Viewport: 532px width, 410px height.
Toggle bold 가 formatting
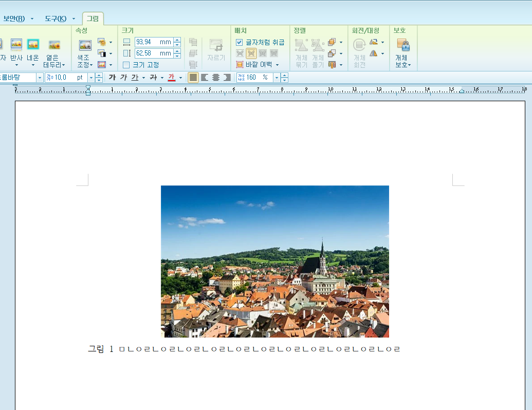(112, 77)
